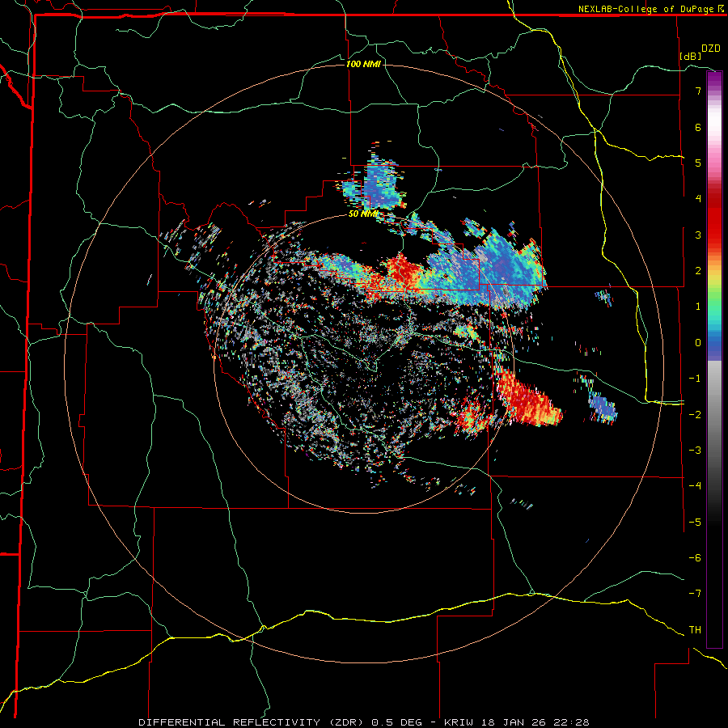Click "DIFFERENTIAL REFLECTIVITY (ZDR)" in the bottom caption
728x728 pixels.
pos(253,722)
